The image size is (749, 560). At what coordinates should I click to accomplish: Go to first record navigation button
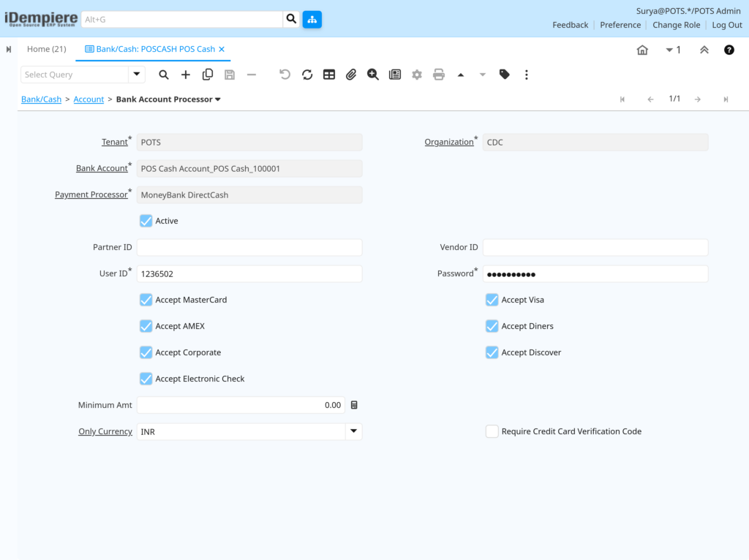click(x=622, y=99)
